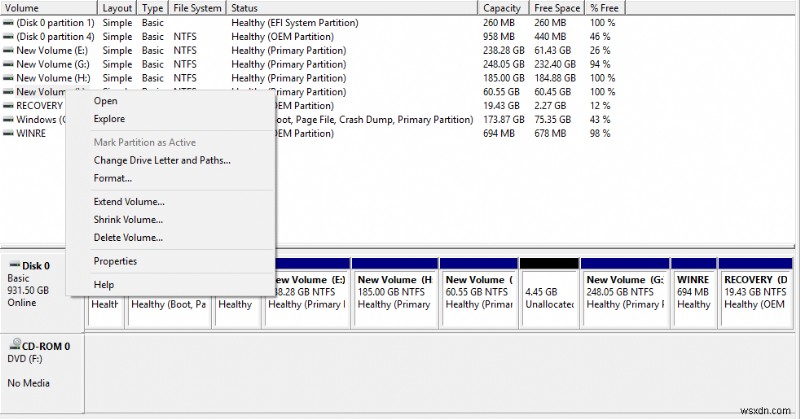Click the Disk 0 partition 1 drive icon
Viewport: 800px width, 419px height.
click(8, 23)
